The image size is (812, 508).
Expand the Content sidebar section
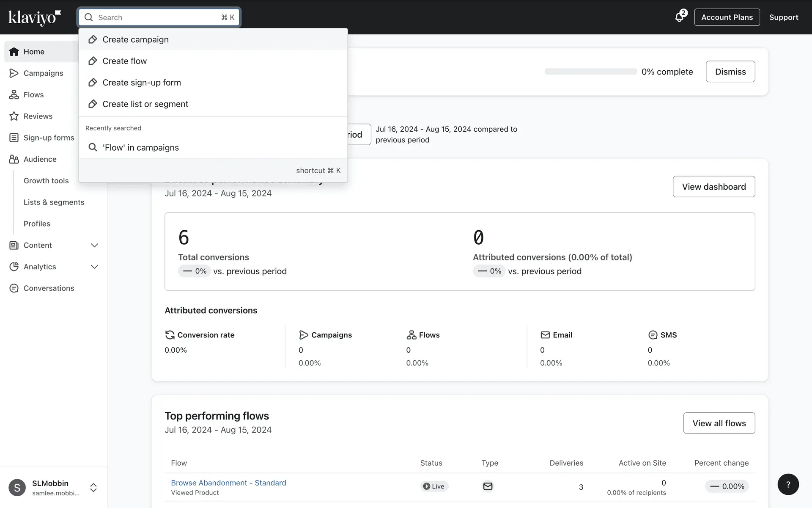coord(94,246)
